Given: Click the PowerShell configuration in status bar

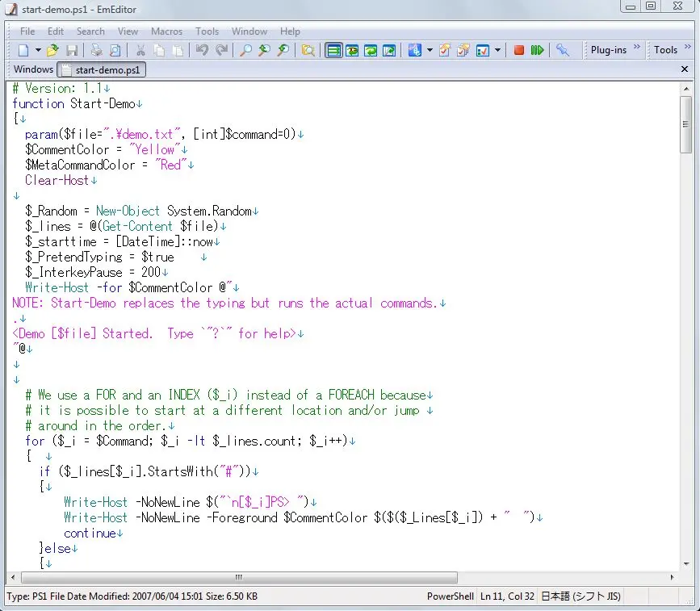Looking at the screenshot, I should point(450,596).
